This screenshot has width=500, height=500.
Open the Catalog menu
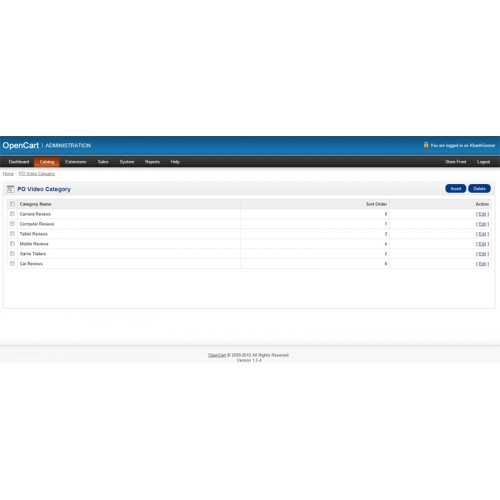(x=47, y=162)
